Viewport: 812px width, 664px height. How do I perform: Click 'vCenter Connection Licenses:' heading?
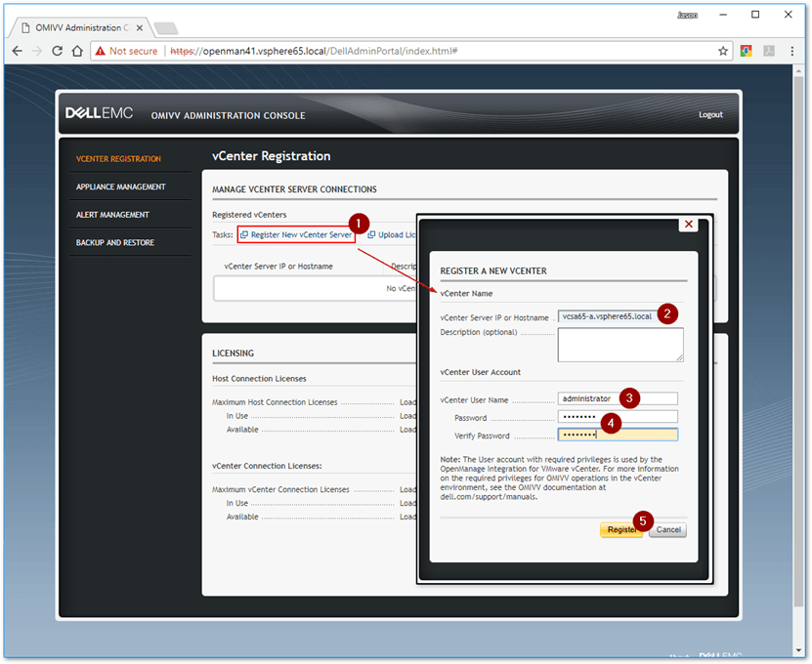(267, 467)
